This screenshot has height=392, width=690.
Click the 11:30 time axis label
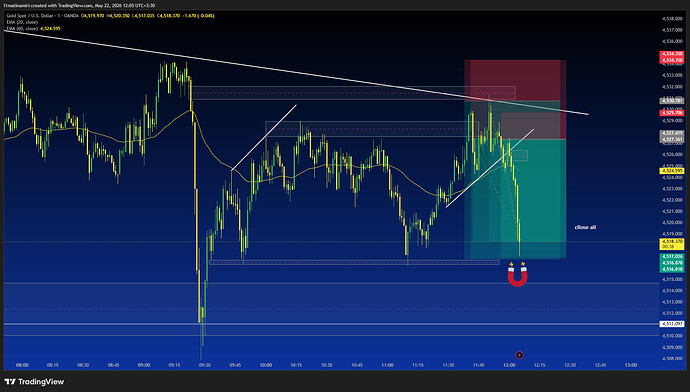pos(448,365)
